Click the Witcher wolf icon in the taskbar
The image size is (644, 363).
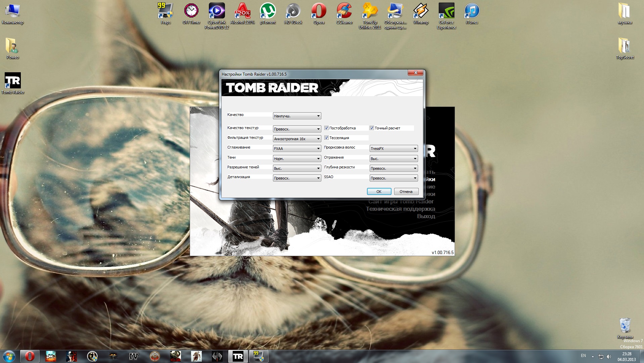pyautogui.click(x=113, y=356)
